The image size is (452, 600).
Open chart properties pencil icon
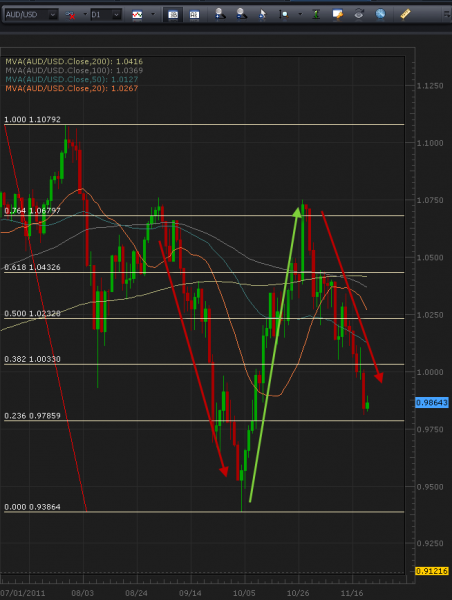(x=337, y=15)
